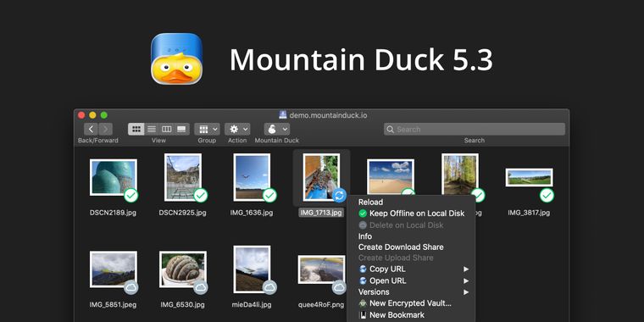The height and width of the screenshot is (322, 644).
Task: Select the beach photo thumbnail
Action: (x=390, y=176)
